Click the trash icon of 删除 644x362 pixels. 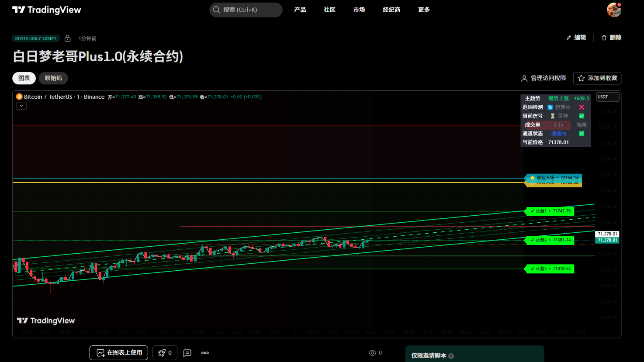(604, 38)
